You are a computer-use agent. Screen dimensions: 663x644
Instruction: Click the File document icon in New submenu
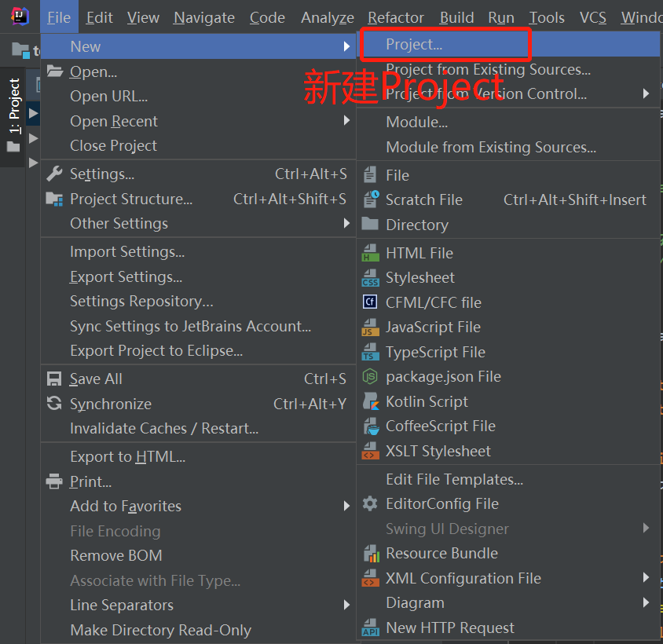tap(370, 174)
